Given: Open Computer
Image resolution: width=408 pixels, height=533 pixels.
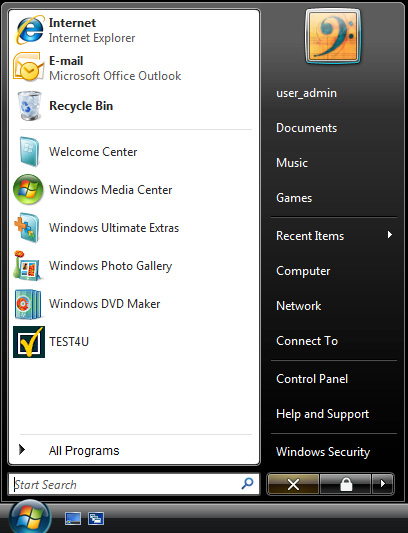Looking at the screenshot, I should pyautogui.click(x=303, y=271).
